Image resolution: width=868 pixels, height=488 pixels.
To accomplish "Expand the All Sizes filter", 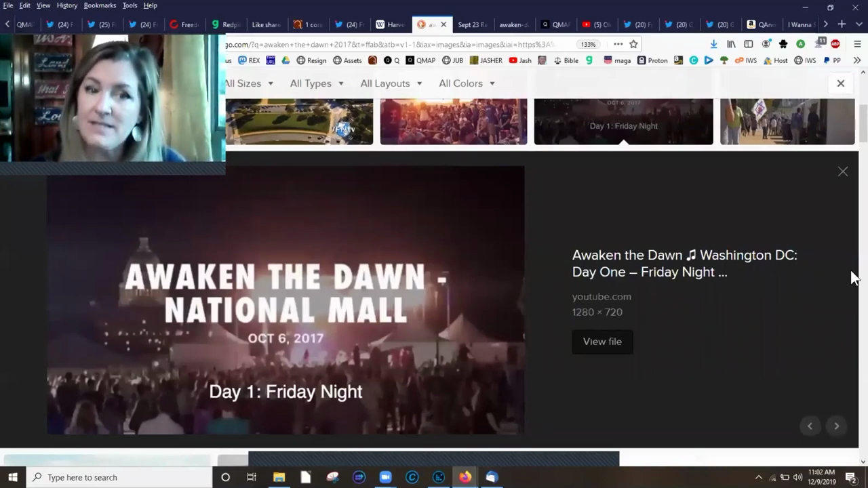I will (248, 83).
